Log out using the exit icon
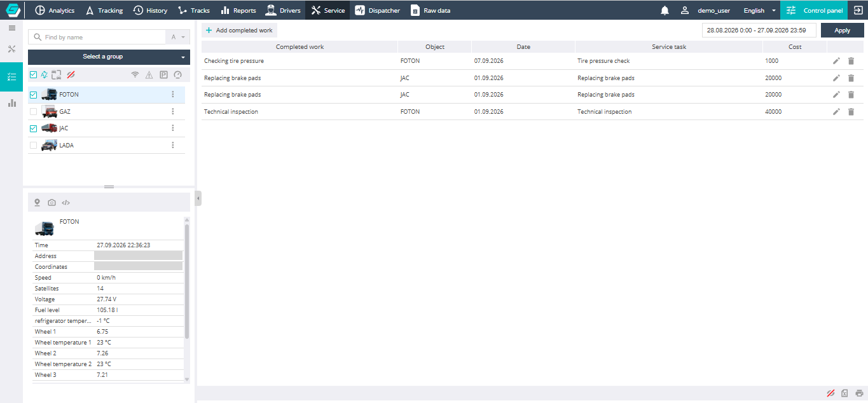Viewport: 868px width, 403px height. click(858, 10)
